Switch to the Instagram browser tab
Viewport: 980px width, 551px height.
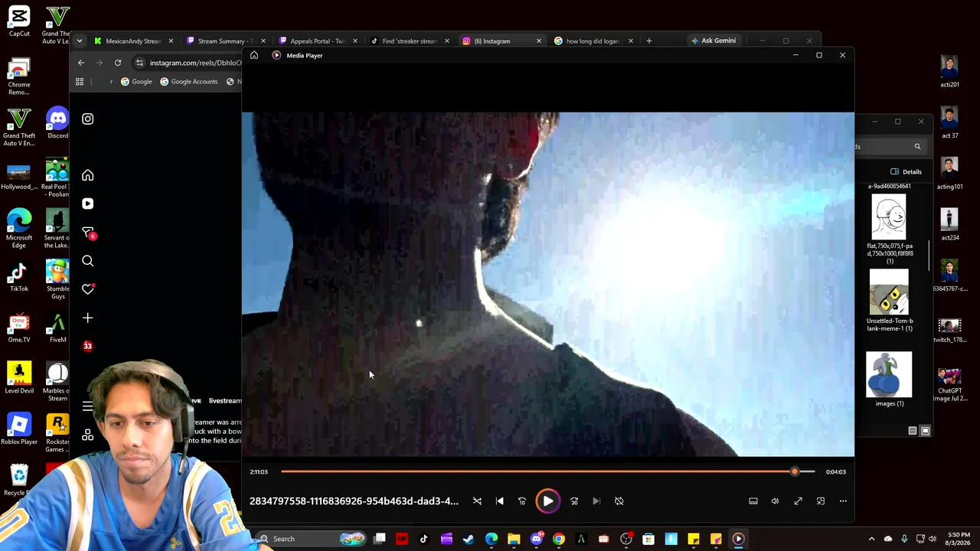tap(501, 41)
